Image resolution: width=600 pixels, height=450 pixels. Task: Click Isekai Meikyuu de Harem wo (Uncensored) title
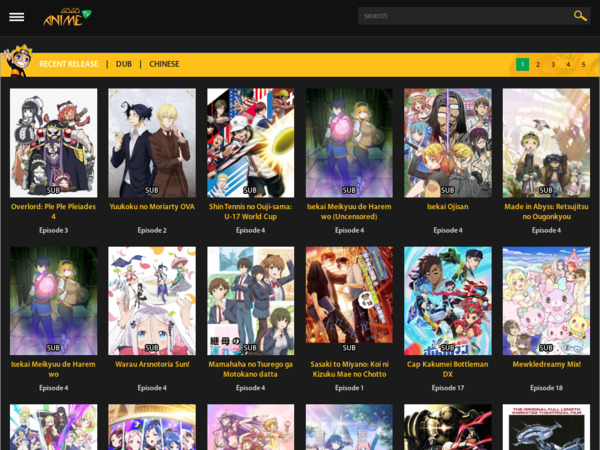click(x=349, y=212)
